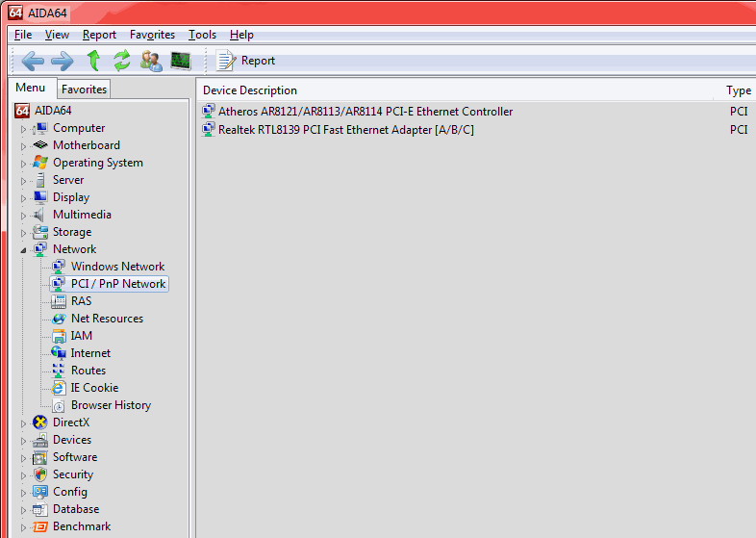The image size is (756, 538).
Task: Select the Net Resources label
Action: [x=107, y=319]
